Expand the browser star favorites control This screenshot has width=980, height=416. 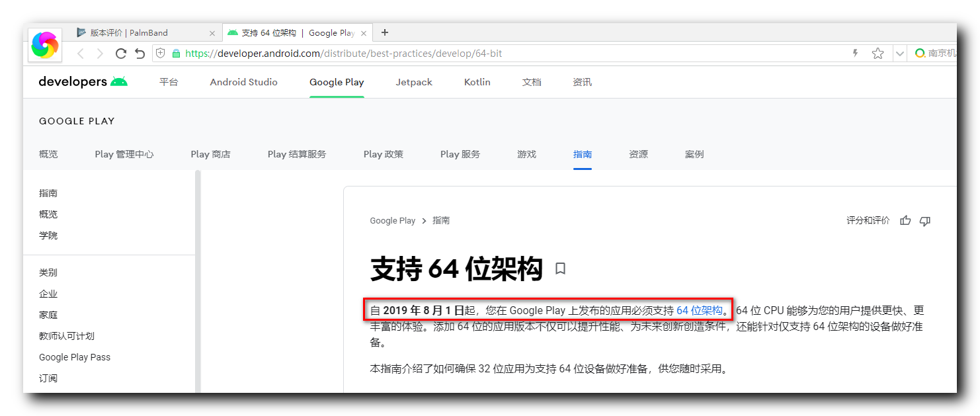click(x=878, y=53)
